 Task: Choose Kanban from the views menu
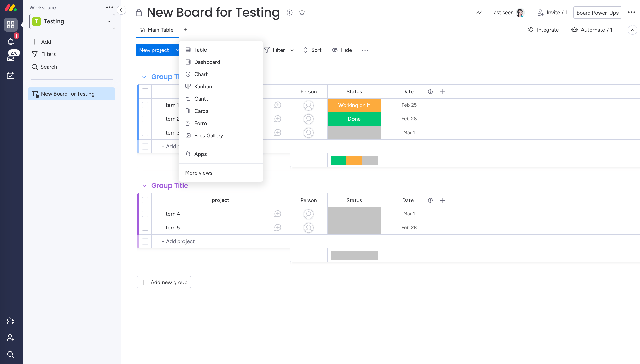tap(203, 87)
